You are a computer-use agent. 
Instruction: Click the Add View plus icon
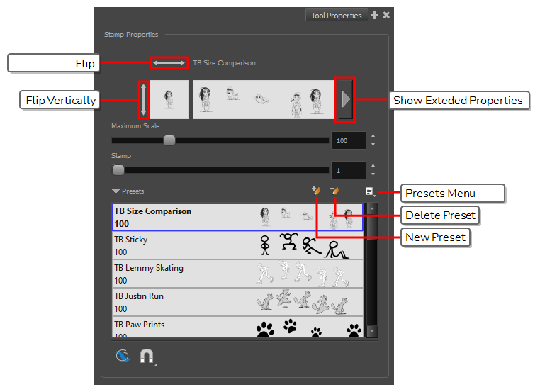(375, 16)
